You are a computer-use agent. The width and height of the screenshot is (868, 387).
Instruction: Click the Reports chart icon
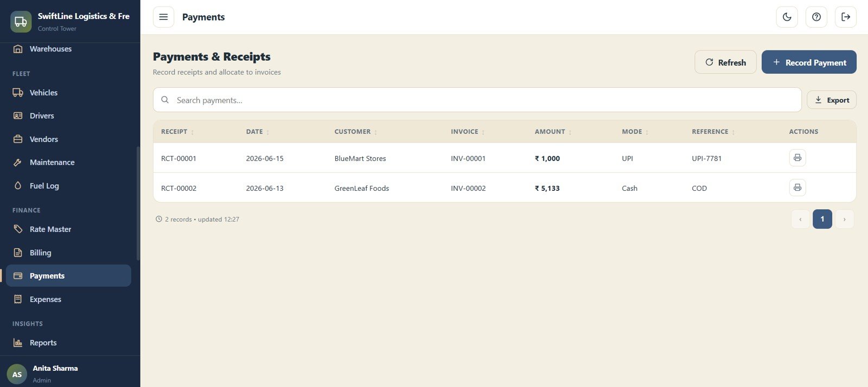18,343
